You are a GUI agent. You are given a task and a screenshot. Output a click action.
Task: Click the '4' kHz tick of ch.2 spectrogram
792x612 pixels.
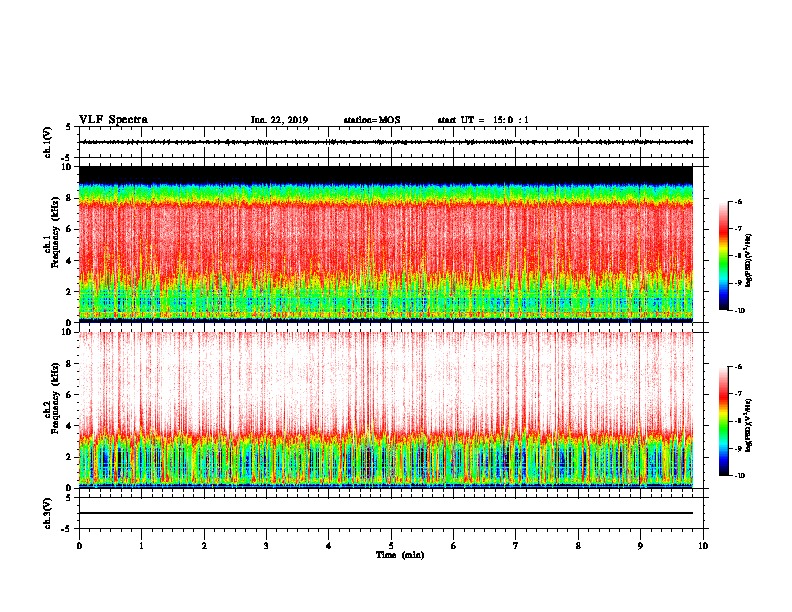(x=70, y=426)
